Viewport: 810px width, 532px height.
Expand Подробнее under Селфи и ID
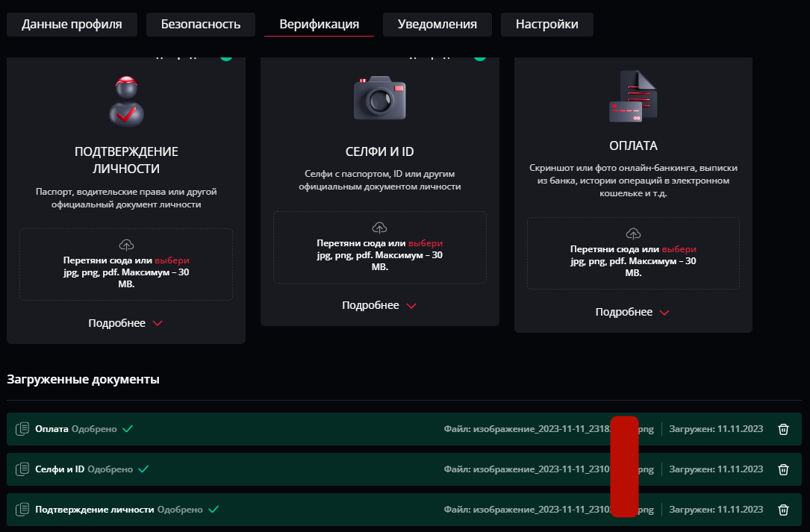pos(379,306)
